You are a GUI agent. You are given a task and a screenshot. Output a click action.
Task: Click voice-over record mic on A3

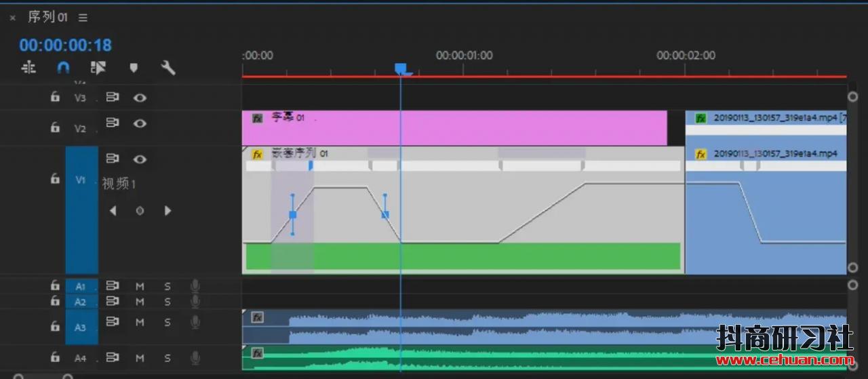pyautogui.click(x=195, y=322)
